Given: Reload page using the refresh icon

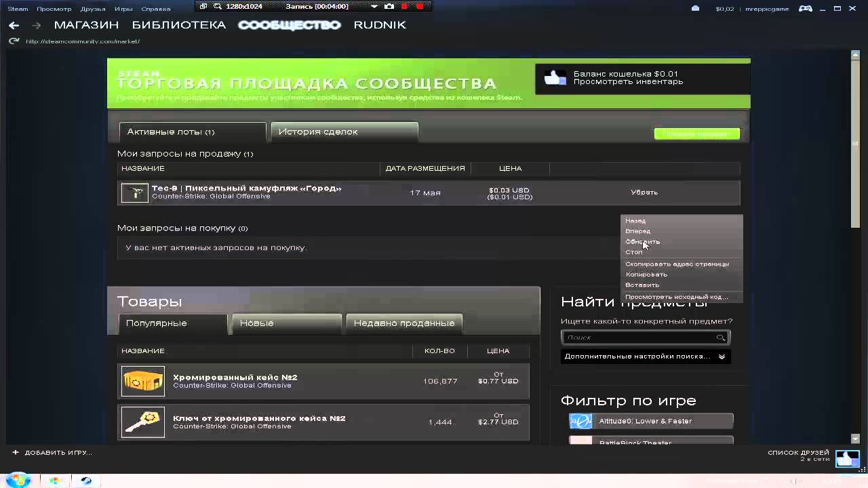Looking at the screenshot, I should pyautogui.click(x=14, y=41).
